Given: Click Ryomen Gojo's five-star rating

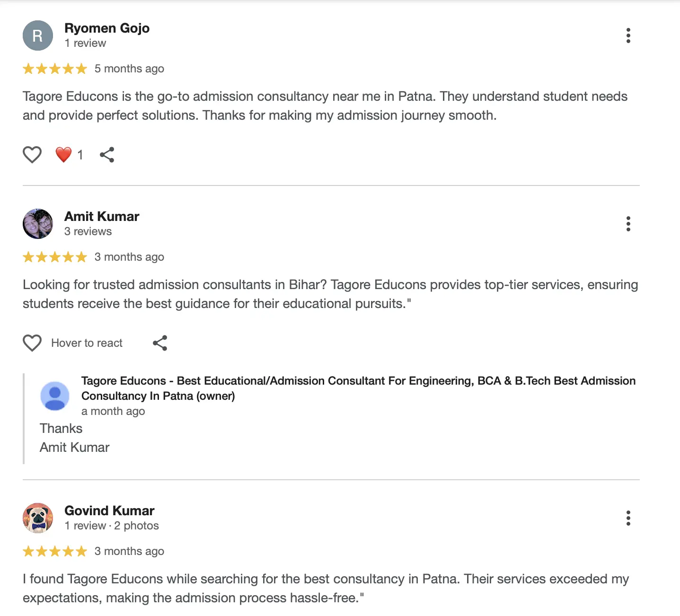Looking at the screenshot, I should [55, 69].
